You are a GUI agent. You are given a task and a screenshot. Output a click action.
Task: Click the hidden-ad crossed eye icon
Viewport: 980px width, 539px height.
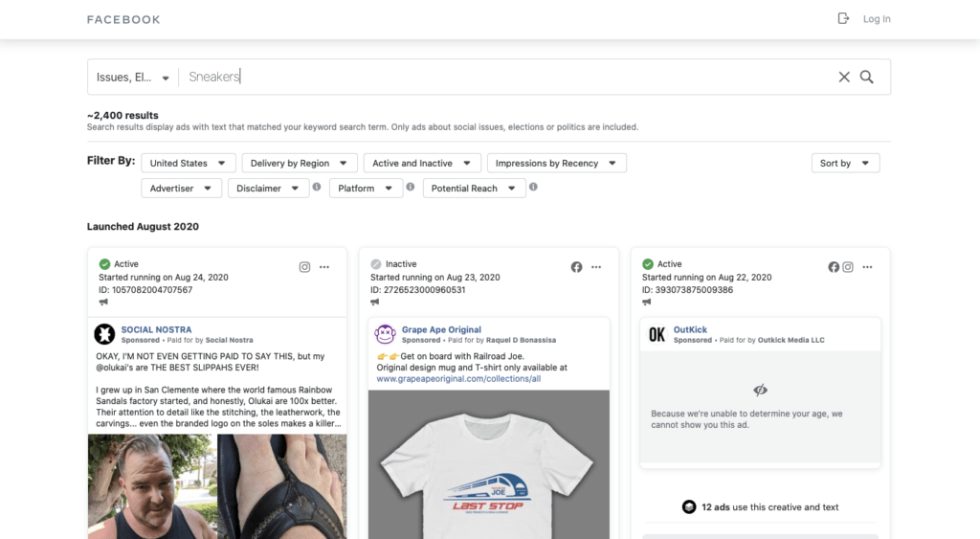[x=760, y=391]
